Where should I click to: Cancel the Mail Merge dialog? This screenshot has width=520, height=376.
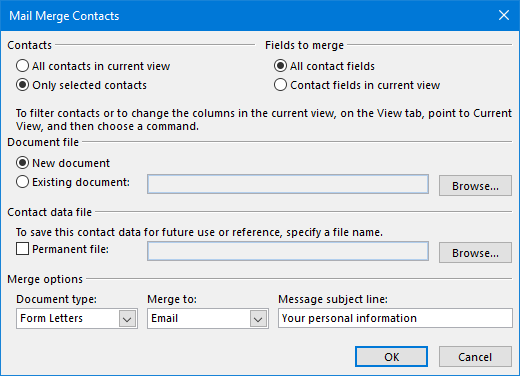(x=475, y=357)
